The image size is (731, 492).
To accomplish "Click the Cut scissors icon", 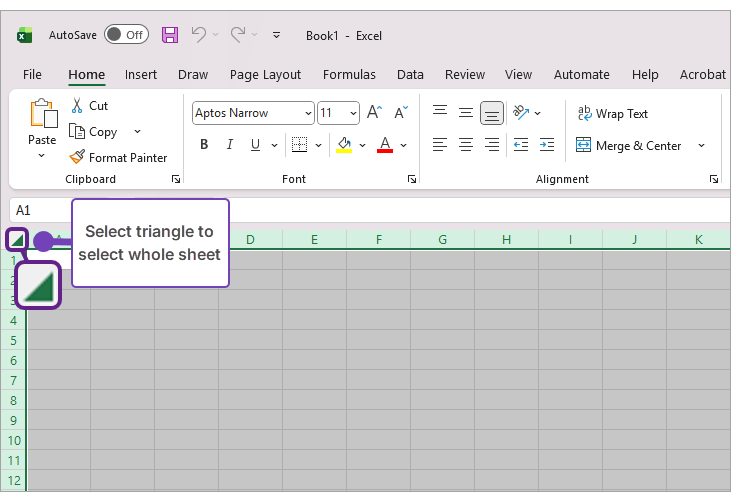I will pyautogui.click(x=77, y=105).
